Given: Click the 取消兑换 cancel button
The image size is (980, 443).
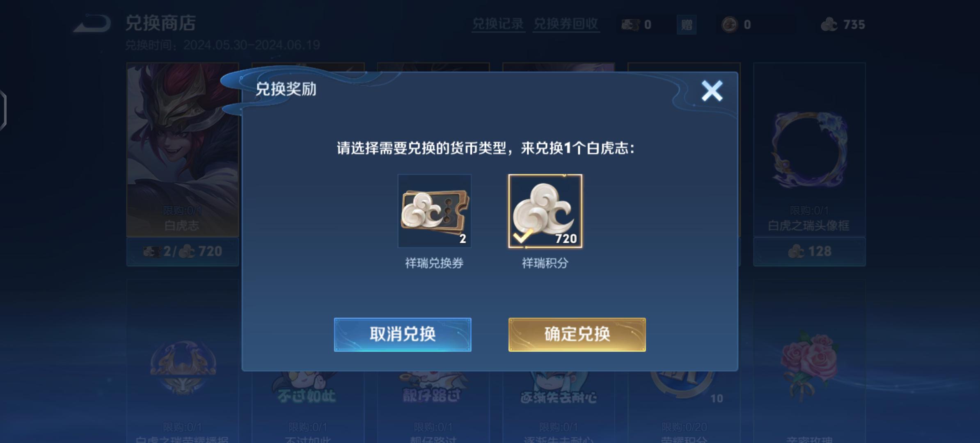Looking at the screenshot, I should (x=403, y=334).
